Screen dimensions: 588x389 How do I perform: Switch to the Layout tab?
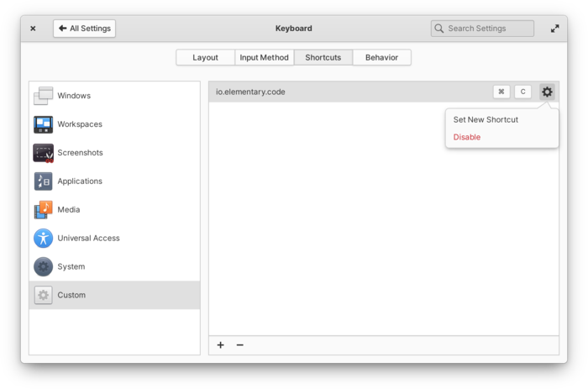(x=206, y=57)
